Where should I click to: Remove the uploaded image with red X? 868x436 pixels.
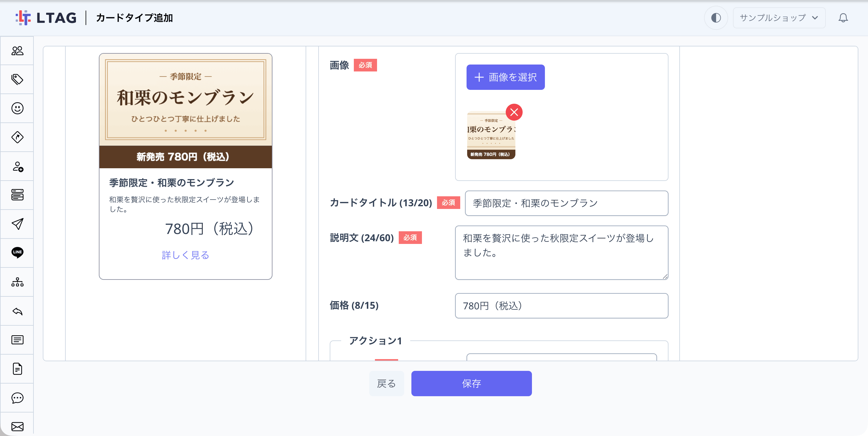514,112
